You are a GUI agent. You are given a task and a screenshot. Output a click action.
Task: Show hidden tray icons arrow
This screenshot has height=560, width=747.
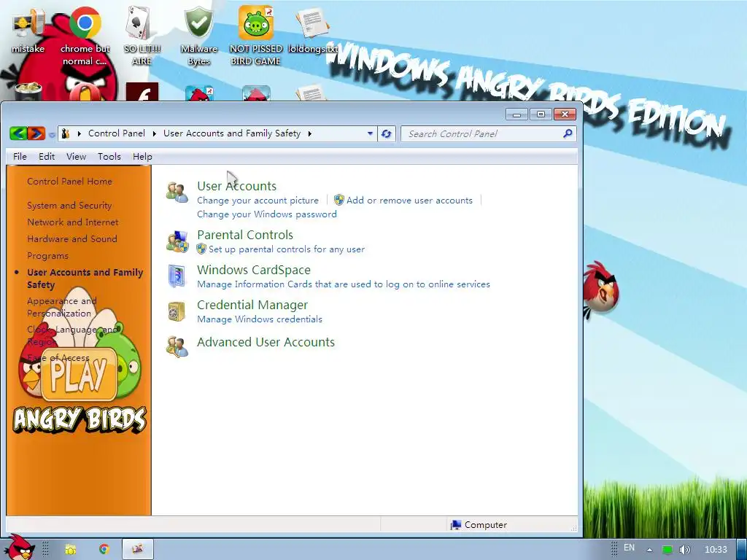[649, 550]
